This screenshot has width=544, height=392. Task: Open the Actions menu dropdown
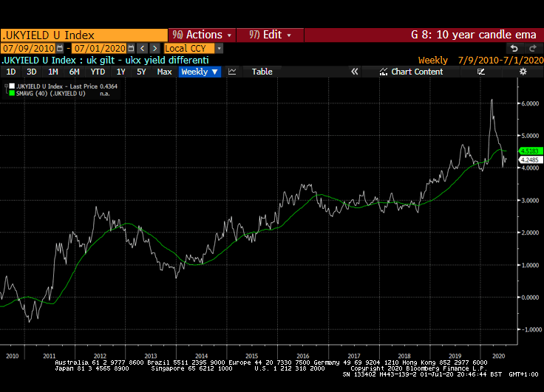203,35
